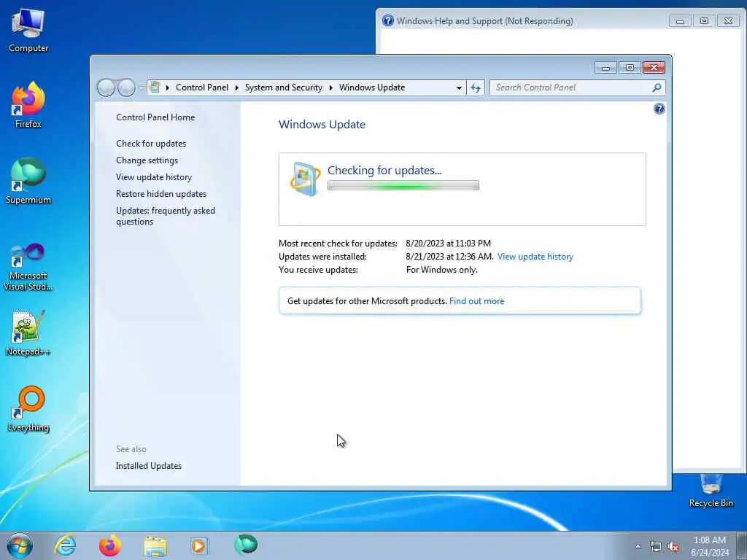Close the Windows Update window

coord(654,68)
